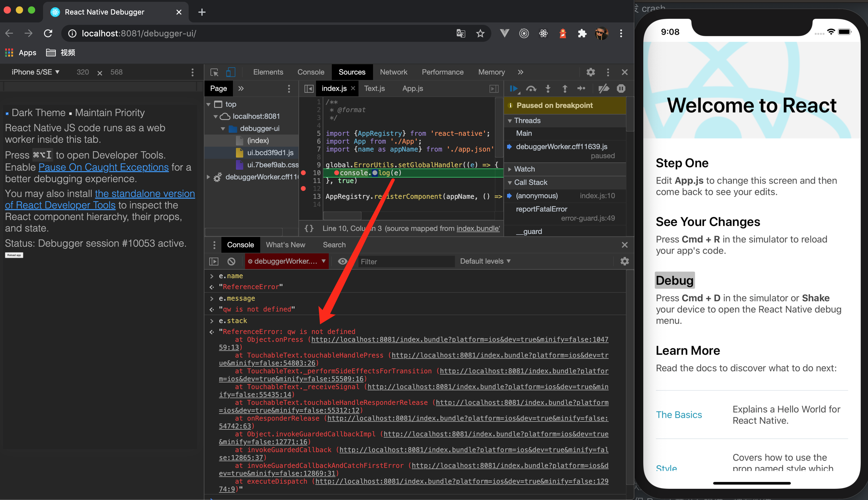Click the console Filter input field

coord(405,262)
